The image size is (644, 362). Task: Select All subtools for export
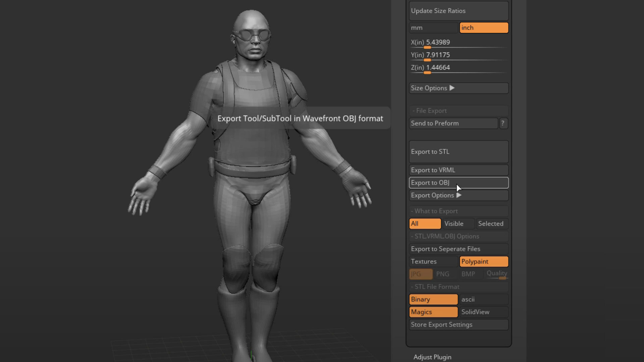[x=425, y=224]
